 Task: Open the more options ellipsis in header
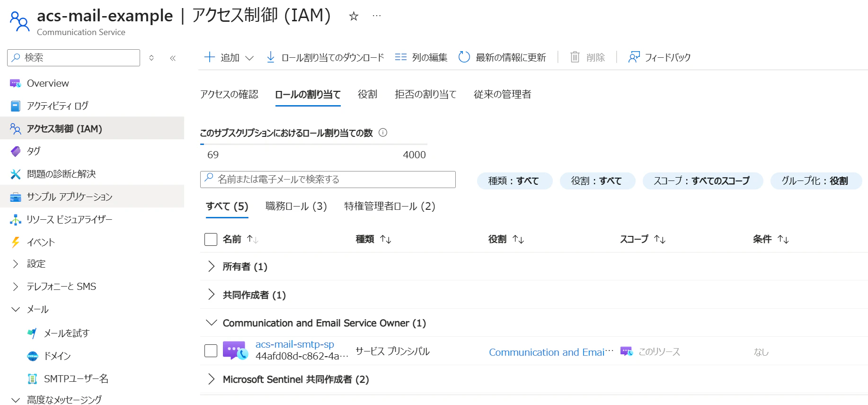coord(377,16)
